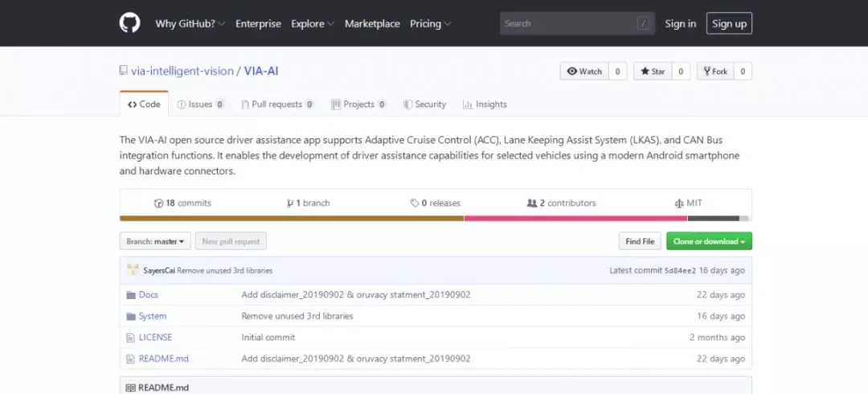Open README.md file in list
The height and width of the screenshot is (394, 868).
[164, 359]
